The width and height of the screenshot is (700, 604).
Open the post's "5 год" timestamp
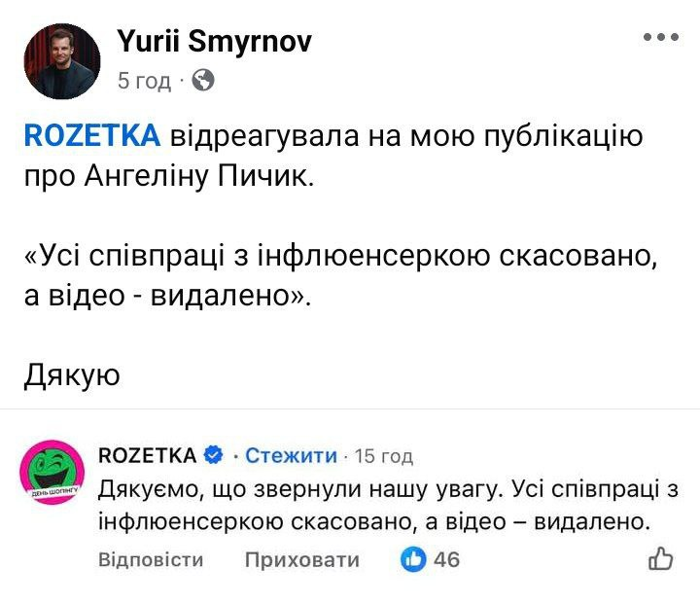pos(143,81)
